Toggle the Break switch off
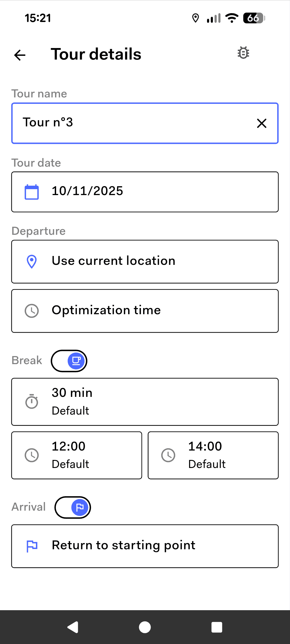This screenshot has width=290, height=644. tap(69, 361)
